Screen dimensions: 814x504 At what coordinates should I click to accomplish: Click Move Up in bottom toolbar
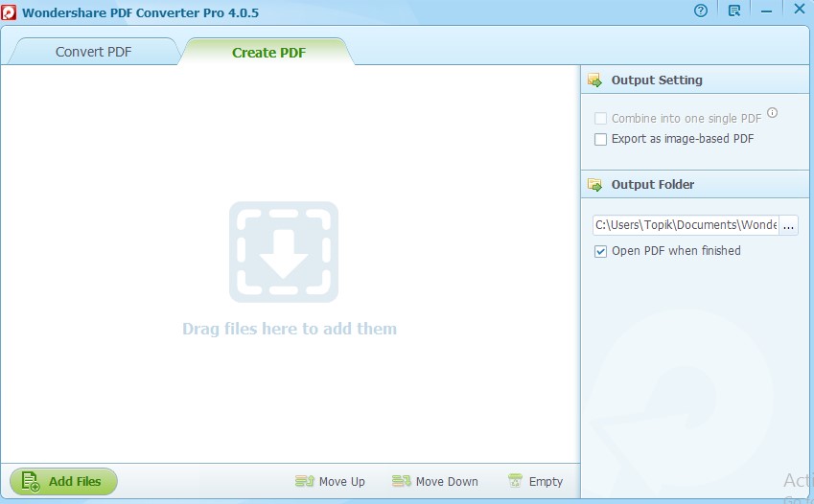[x=330, y=481]
